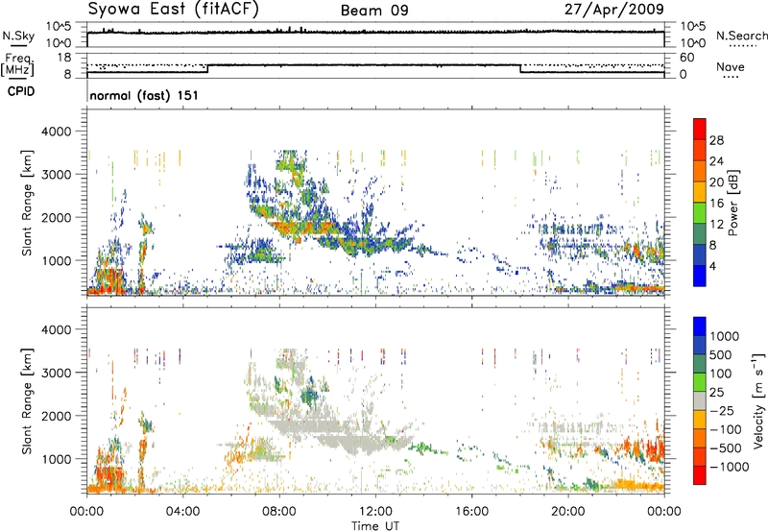The height and width of the screenshot is (532, 768).
Task: Click the '-25' label on Velocity color bar
Action: pyautogui.click(x=723, y=411)
